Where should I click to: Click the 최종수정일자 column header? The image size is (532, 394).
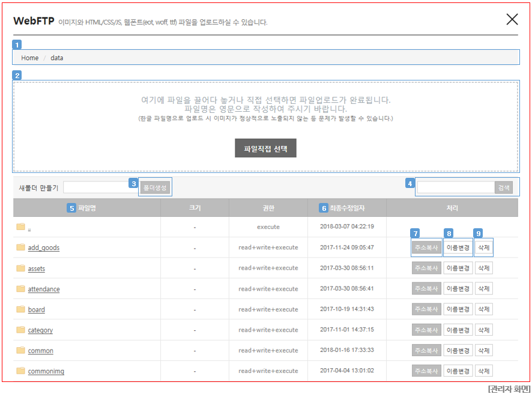click(x=347, y=208)
